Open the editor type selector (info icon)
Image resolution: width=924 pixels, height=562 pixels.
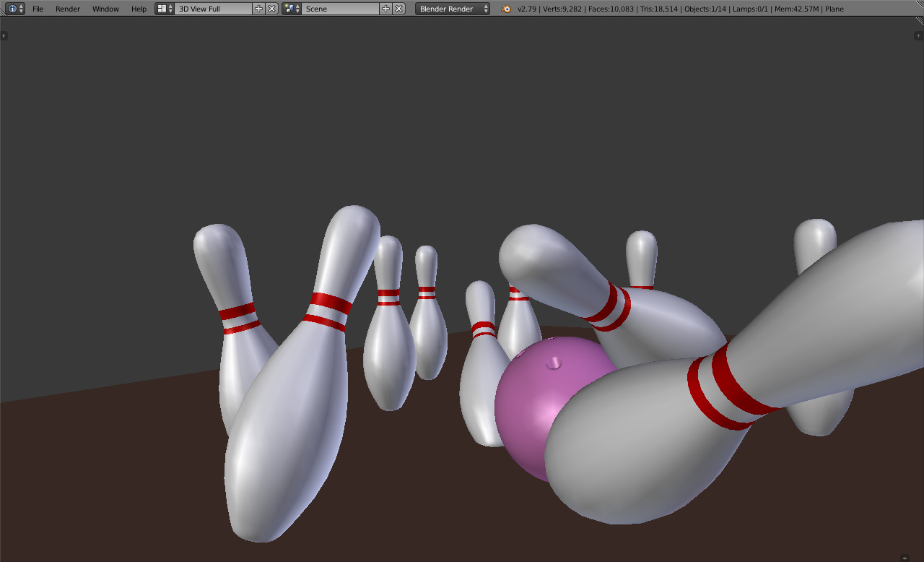pyautogui.click(x=15, y=9)
